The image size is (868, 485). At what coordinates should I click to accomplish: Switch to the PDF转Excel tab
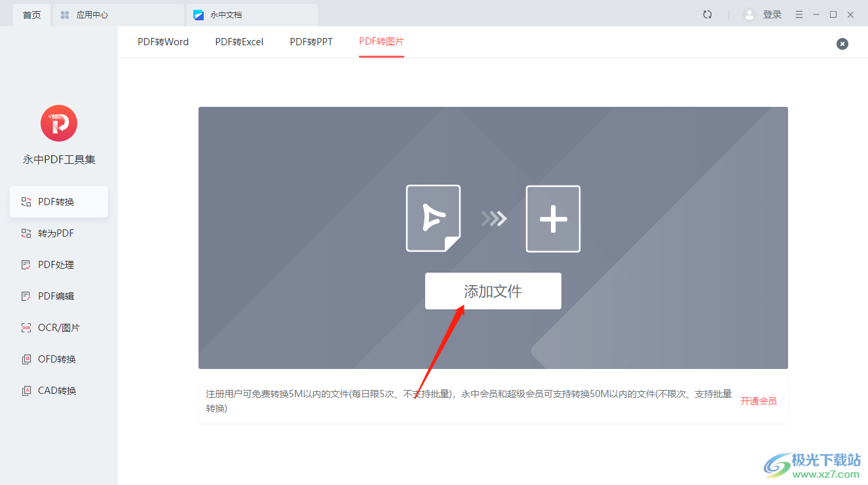[239, 42]
